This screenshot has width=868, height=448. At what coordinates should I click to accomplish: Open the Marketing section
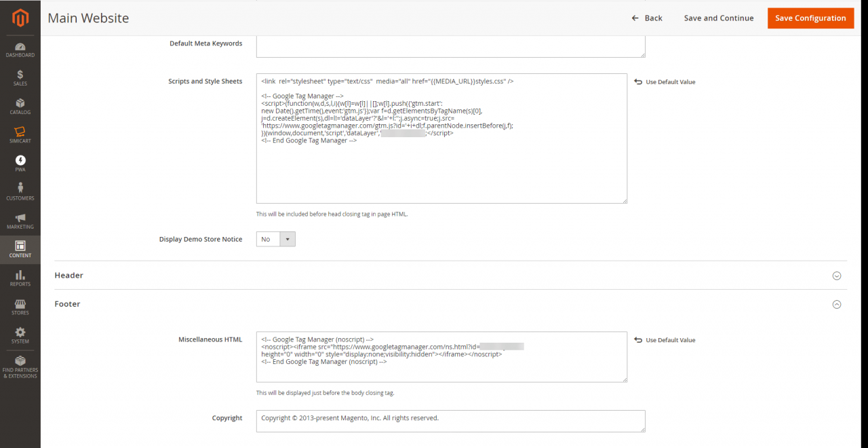[x=20, y=220]
